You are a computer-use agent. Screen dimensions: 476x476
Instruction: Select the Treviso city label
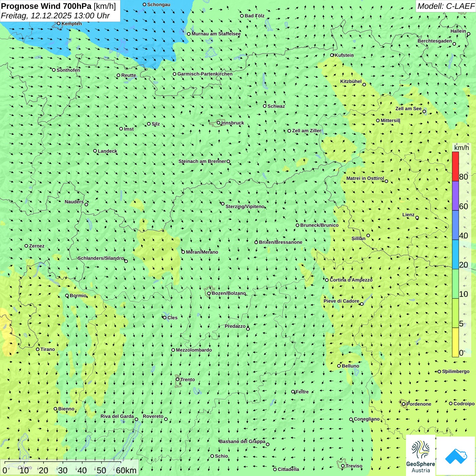tap(354, 466)
